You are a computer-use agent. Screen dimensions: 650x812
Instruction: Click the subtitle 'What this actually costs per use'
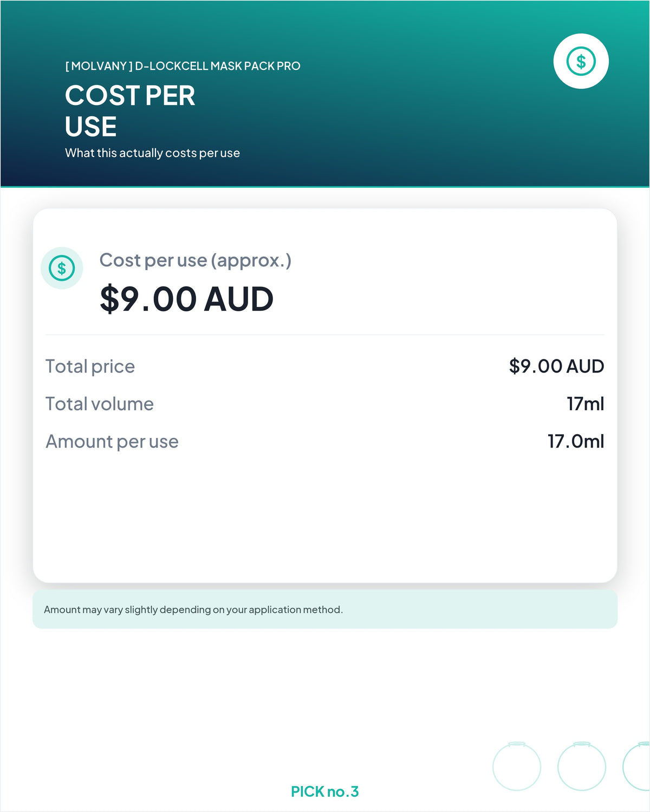point(152,153)
